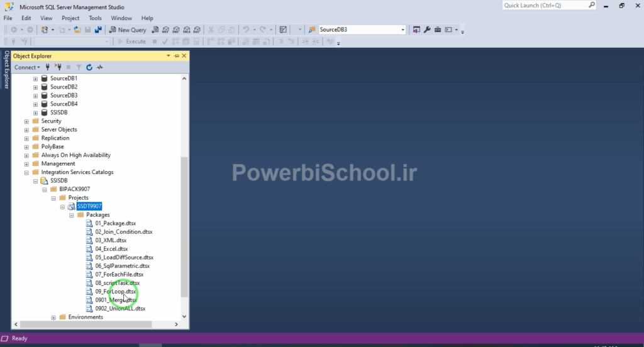Click the Connect Object Explorer plug icon
The width and height of the screenshot is (644, 347).
coord(48,67)
